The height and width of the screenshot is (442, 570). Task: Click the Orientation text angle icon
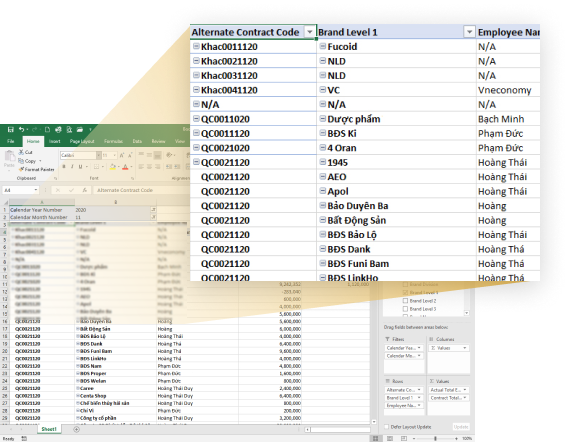169,155
